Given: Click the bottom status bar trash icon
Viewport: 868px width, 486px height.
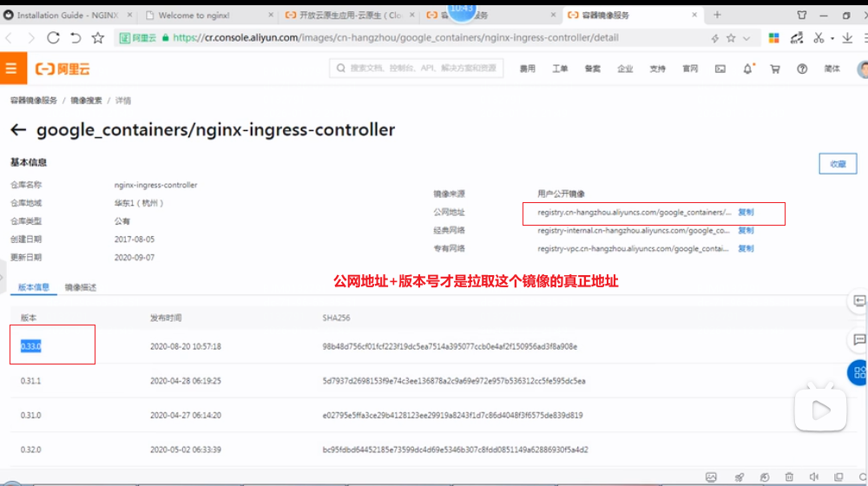Looking at the screenshot, I should tap(789, 477).
